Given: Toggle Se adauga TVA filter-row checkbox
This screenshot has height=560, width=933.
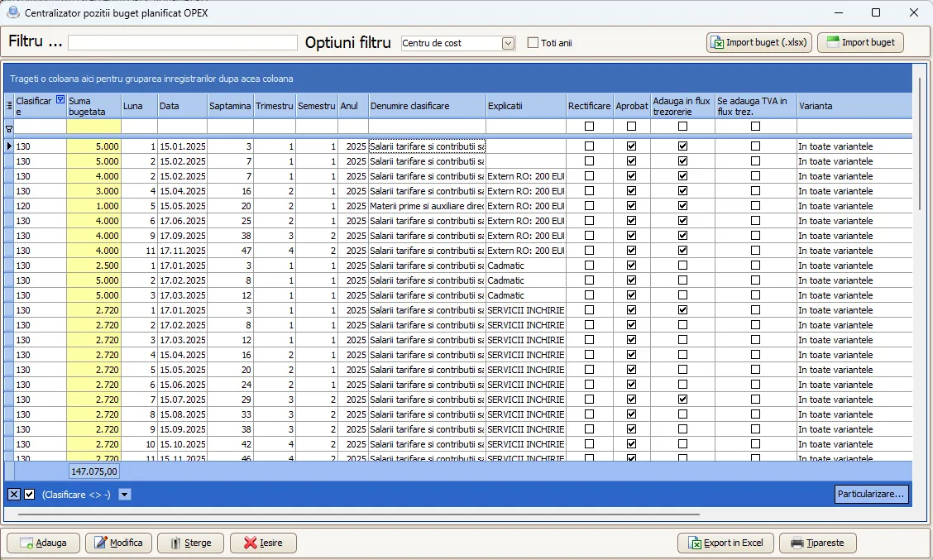Looking at the screenshot, I should point(755,127).
